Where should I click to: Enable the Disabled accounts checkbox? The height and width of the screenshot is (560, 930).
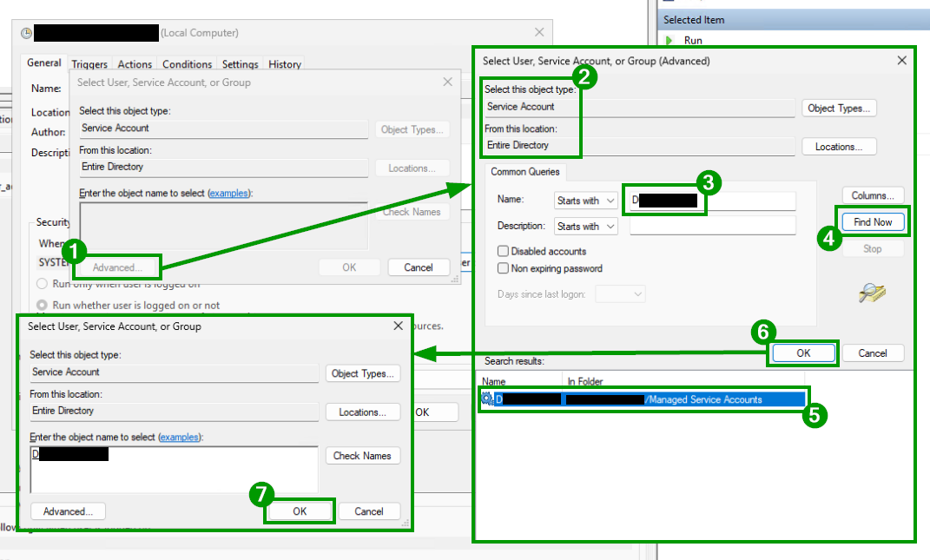(x=502, y=251)
